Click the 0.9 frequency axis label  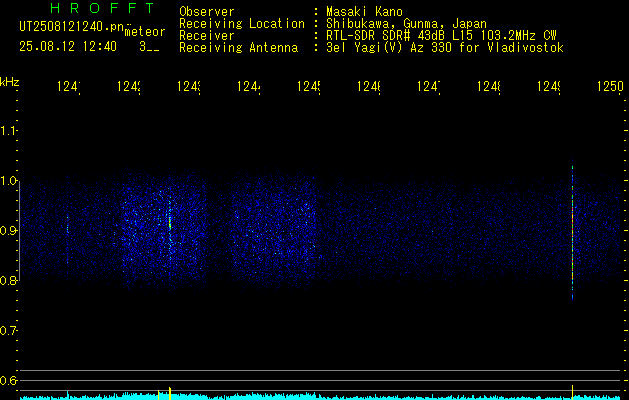(9, 231)
